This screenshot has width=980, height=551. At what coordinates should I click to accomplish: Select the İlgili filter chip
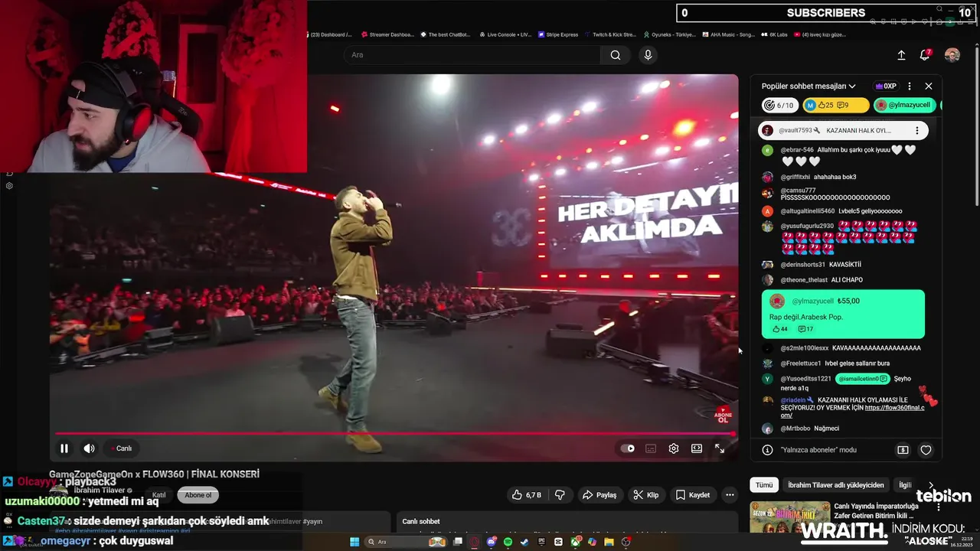[x=905, y=485]
